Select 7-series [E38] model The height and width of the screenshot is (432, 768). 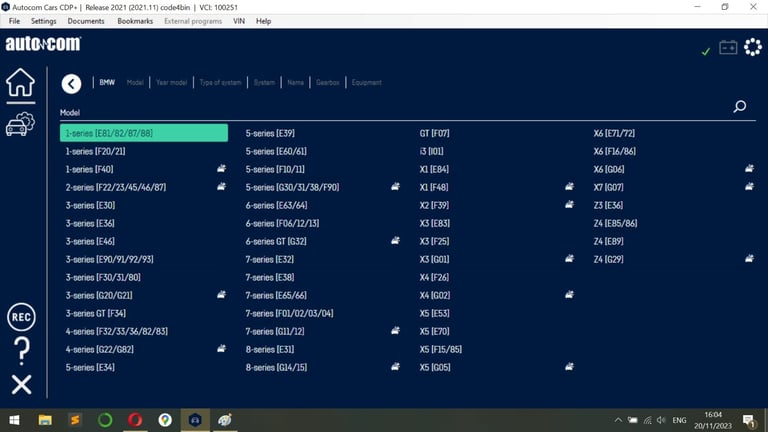tap(270, 277)
